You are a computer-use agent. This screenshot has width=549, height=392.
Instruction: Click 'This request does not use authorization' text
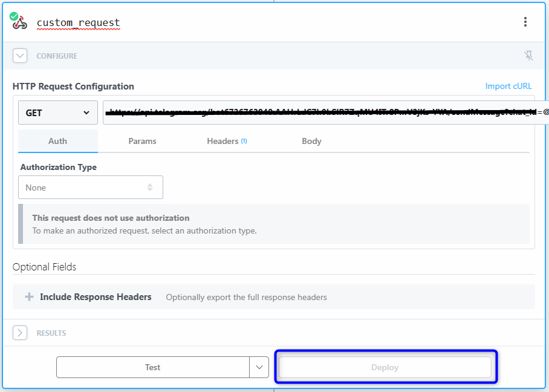(111, 218)
